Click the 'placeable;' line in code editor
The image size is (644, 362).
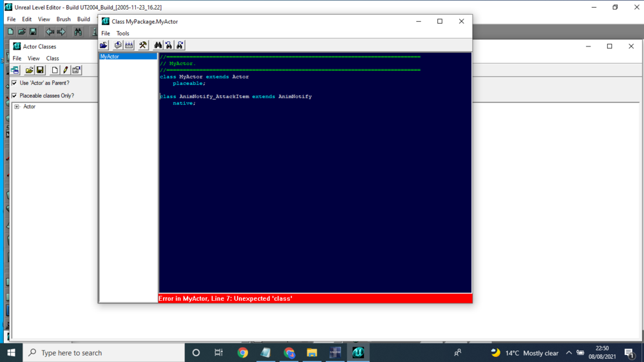tap(189, 83)
